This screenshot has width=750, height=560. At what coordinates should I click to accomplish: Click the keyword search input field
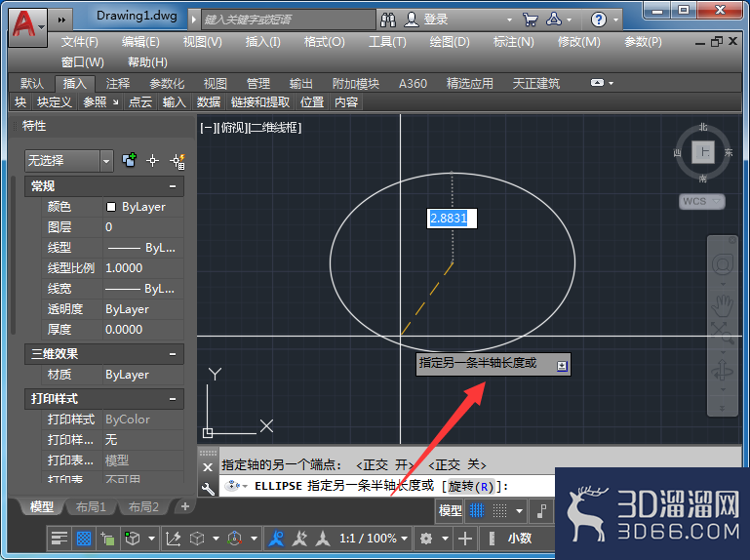coord(289,20)
